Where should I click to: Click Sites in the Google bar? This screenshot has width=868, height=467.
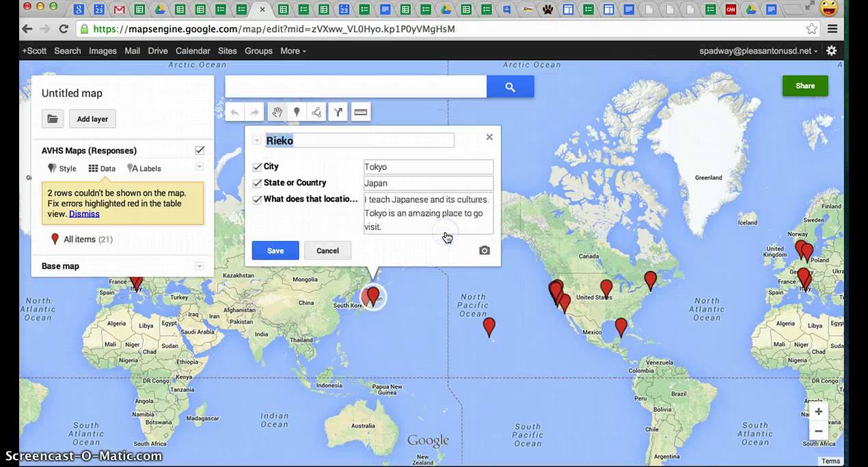click(228, 51)
